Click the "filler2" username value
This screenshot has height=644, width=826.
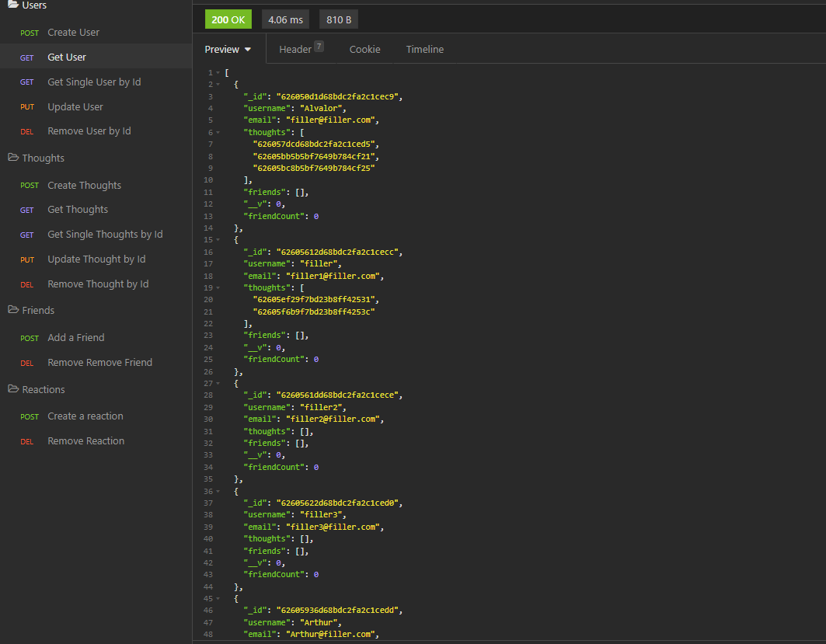tap(321, 407)
